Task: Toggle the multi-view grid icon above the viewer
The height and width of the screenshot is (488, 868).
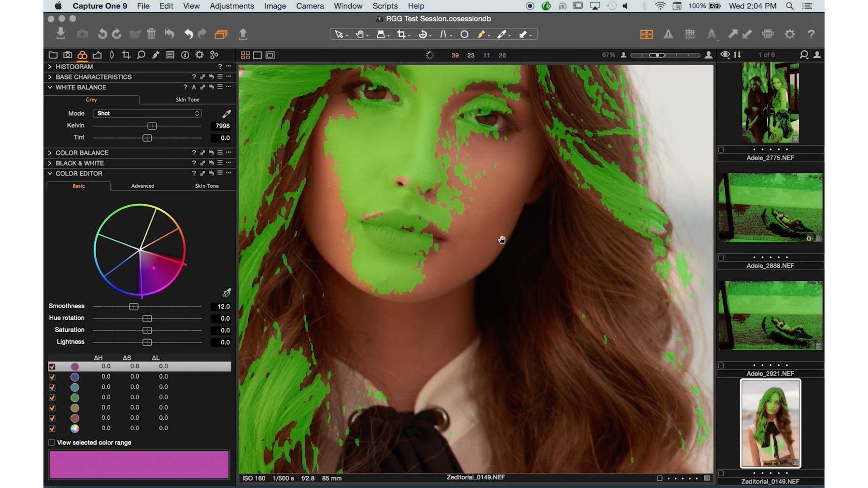Action: pos(245,55)
